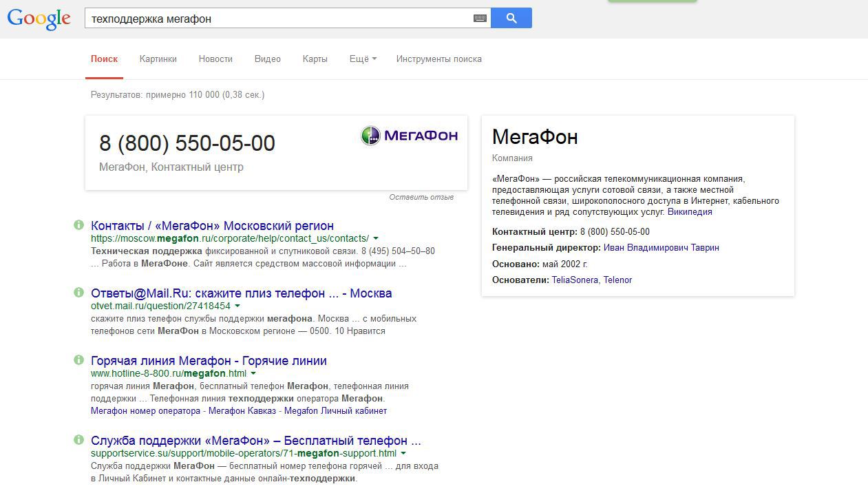Open the Ещё dropdown menu
This screenshot has height=502, width=868.
tap(363, 59)
